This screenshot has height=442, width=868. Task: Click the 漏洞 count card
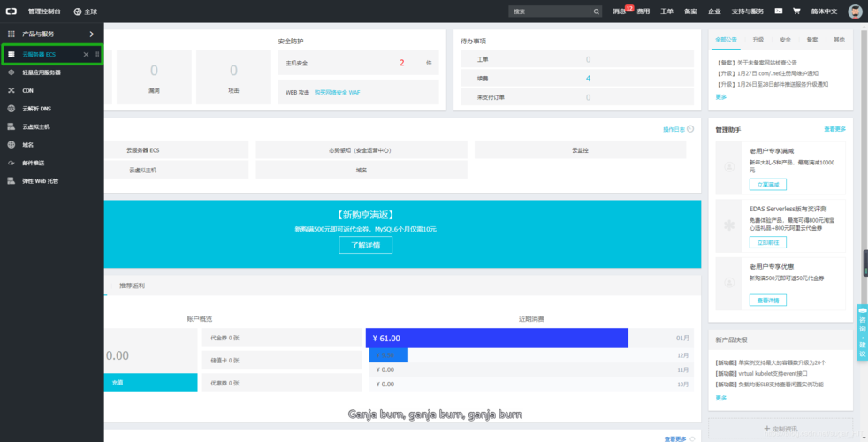(x=154, y=77)
